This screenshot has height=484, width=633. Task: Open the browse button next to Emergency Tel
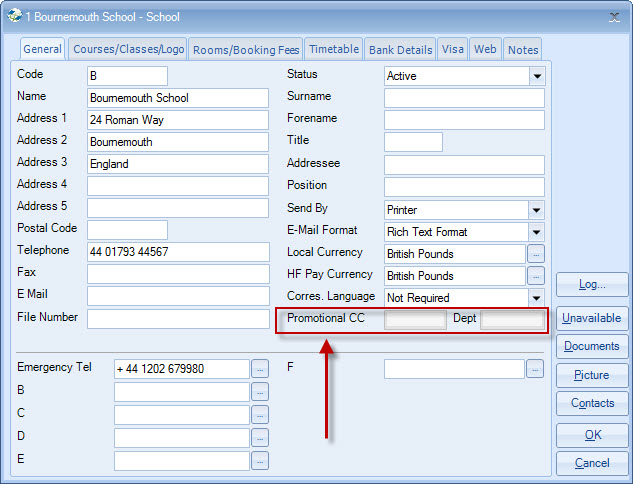click(260, 369)
